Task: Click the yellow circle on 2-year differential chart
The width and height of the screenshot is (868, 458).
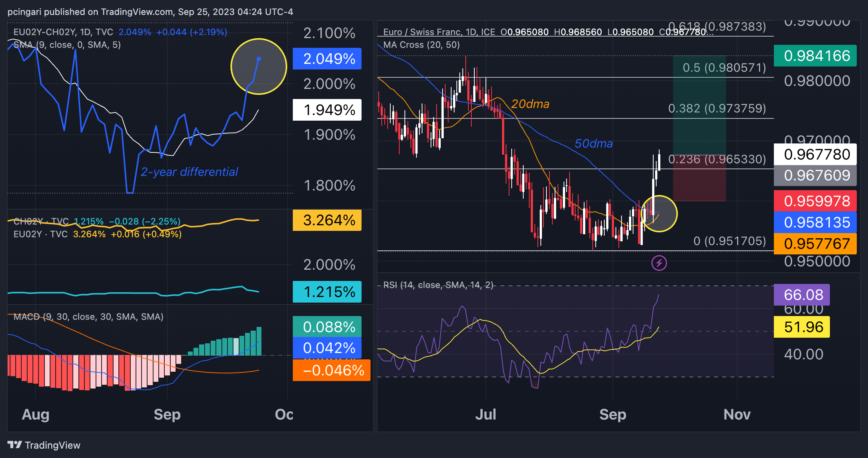Action: 258,66
